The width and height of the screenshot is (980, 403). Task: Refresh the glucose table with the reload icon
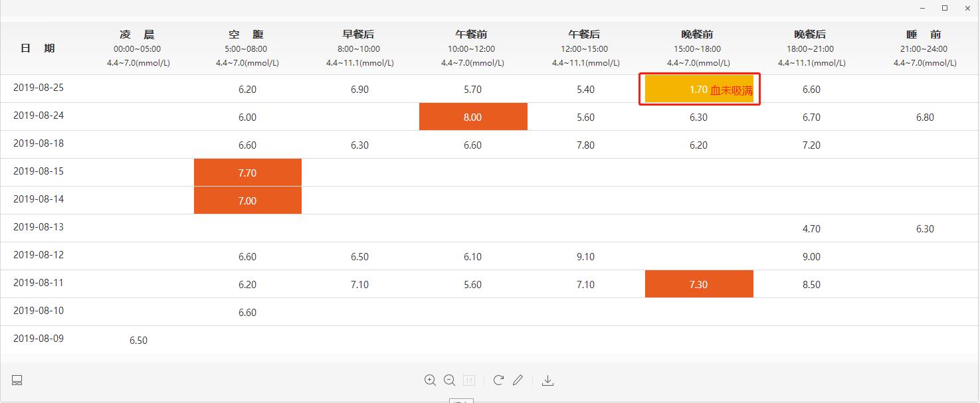coord(498,380)
